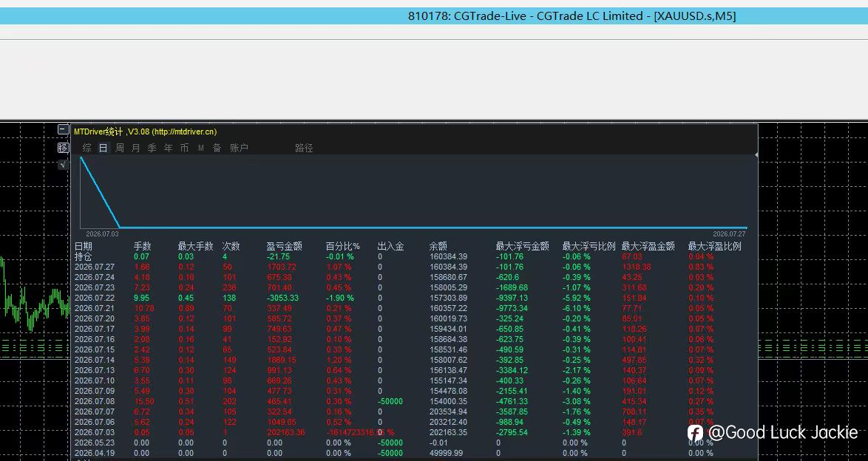Select the 2026.07.09 date row

pos(95,391)
